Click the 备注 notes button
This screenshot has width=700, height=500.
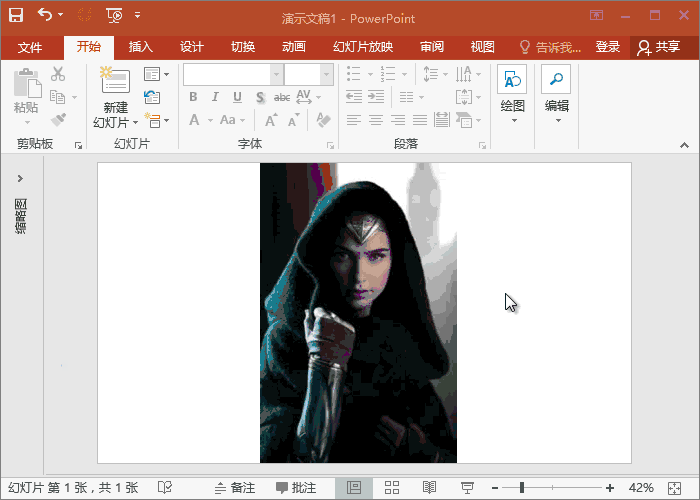pyautogui.click(x=235, y=488)
